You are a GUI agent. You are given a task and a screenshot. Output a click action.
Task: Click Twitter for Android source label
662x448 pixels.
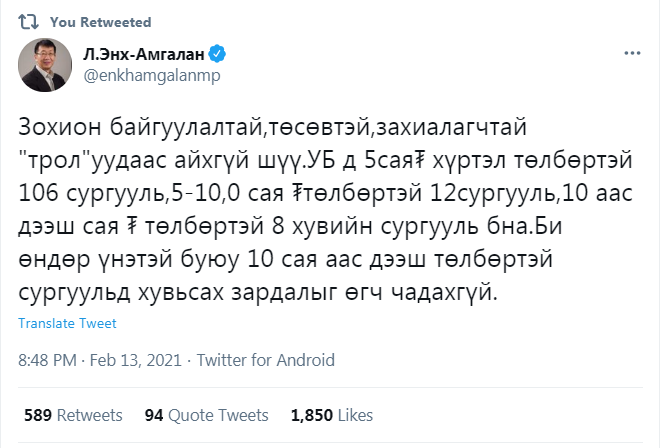coord(266,361)
